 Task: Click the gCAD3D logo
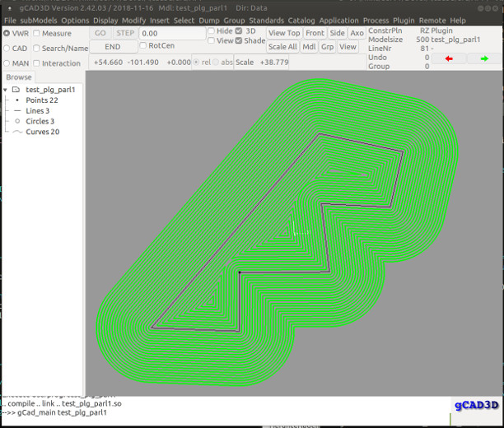pyautogui.click(x=476, y=405)
